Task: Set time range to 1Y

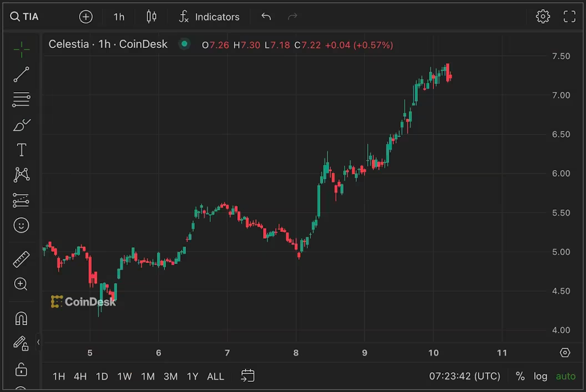Action: (x=193, y=376)
